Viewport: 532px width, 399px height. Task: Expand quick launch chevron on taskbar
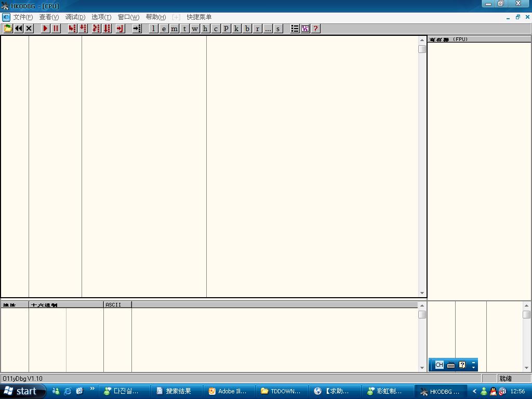pyautogui.click(x=92, y=389)
